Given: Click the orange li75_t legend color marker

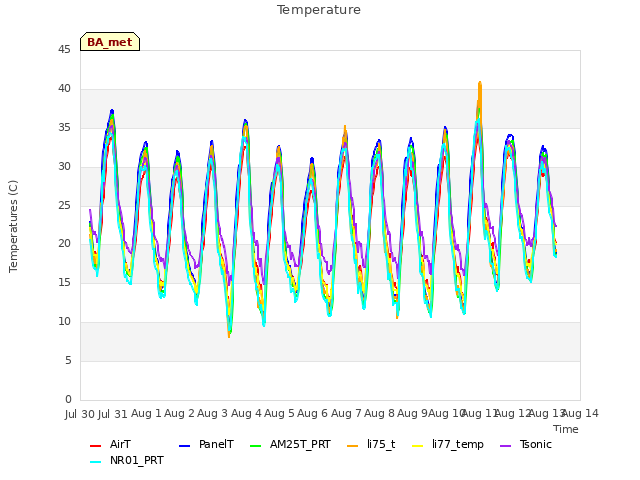Looking at the screenshot, I should 352,446.
